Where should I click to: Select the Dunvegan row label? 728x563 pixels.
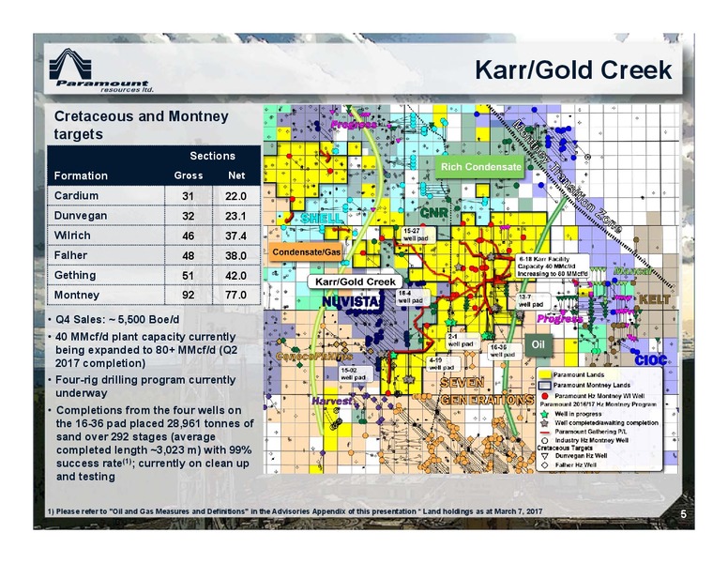tap(81, 216)
